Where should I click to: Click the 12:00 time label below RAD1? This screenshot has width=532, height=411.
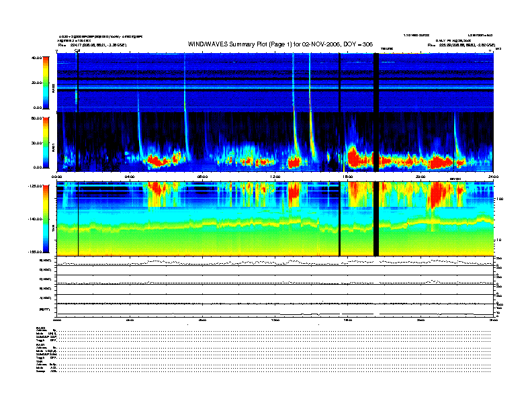click(275, 177)
